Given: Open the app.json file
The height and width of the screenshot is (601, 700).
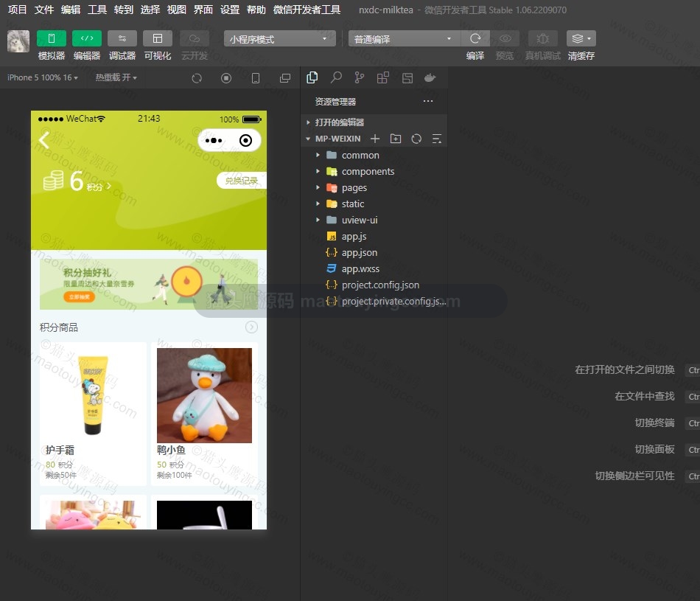Looking at the screenshot, I should coord(374,252).
